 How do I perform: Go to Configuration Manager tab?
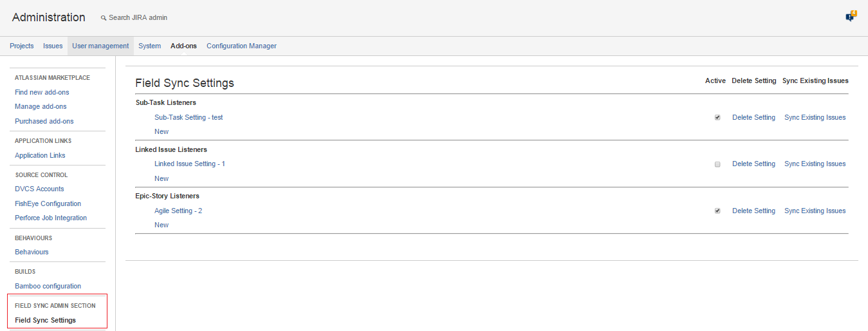click(x=241, y=46)
